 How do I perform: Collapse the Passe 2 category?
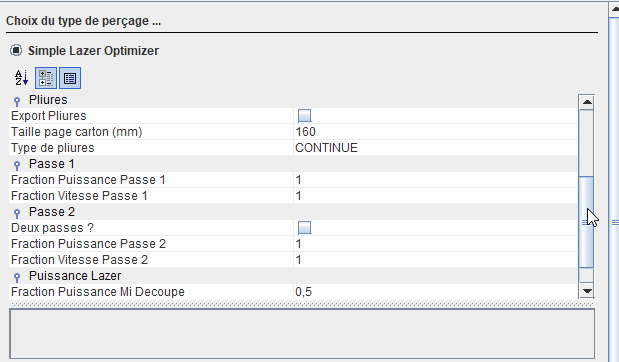(x=17, y=214)
